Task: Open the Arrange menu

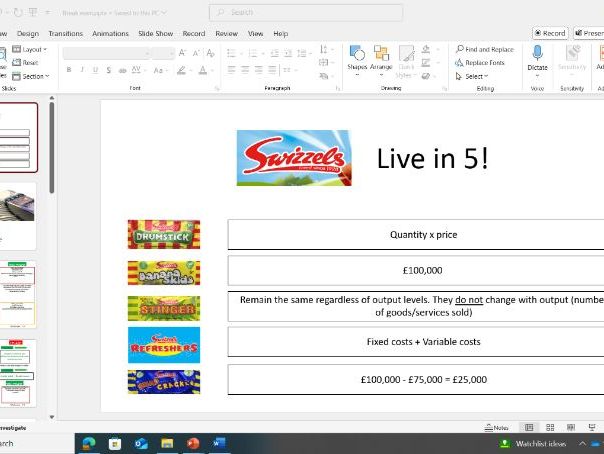Action: pyautogui.click(x=381, y=59)
